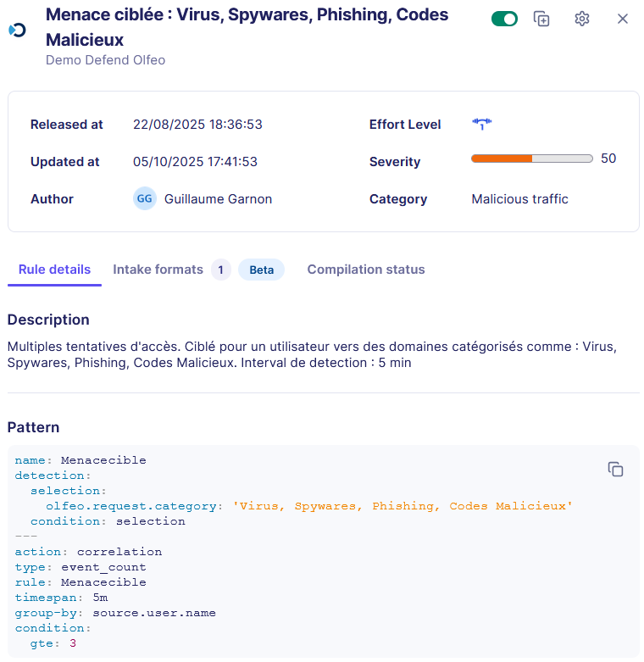The width and height of the screenshot is (644, 662).
Task: Open rule settings via the gear icon
Action: pyautogui.click(x=581, y=19)
